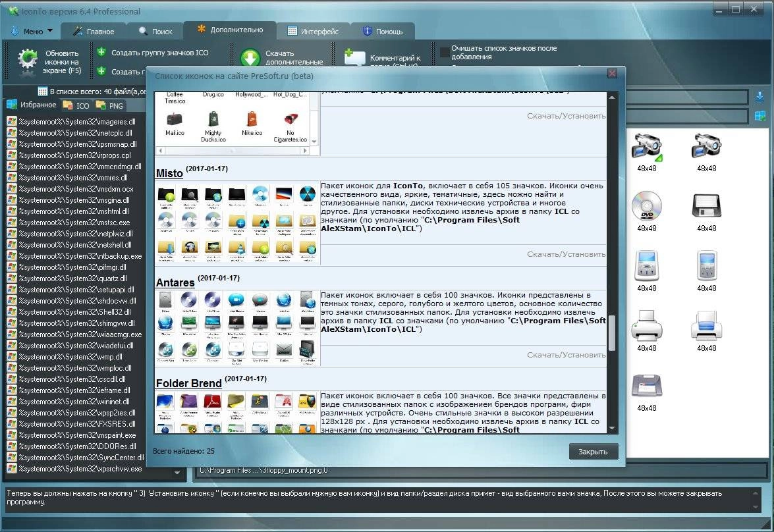Open the Antares pack title link
The width and height of the screenshot is (774, 532).
coord(175,282)
